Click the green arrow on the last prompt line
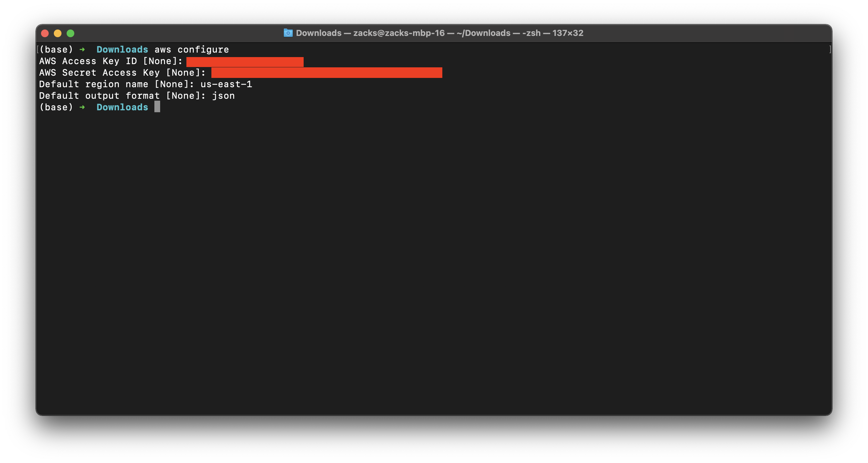Screen dimensions: 868x463 click(82, 107)
